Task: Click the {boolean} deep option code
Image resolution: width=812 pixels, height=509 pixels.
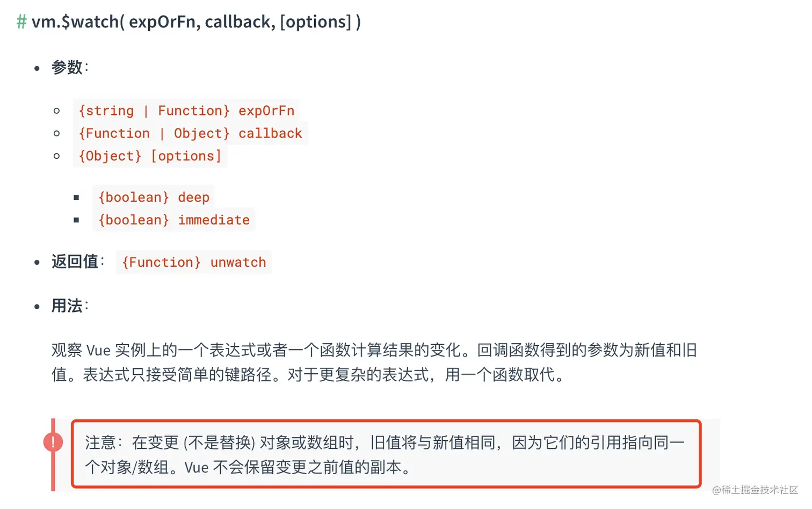Action: (154, 198)
